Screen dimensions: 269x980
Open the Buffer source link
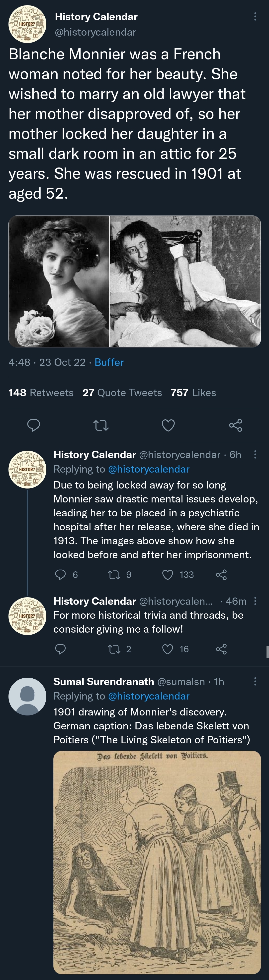[x=109, y=362]
